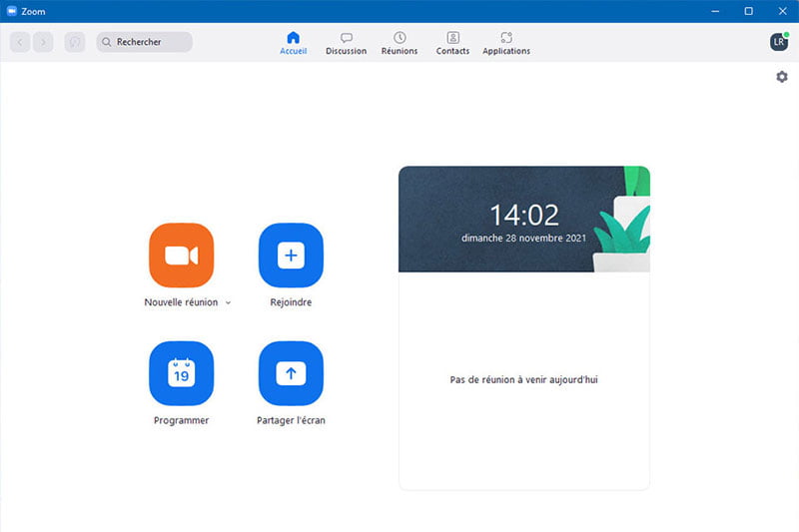Click the Partager l'écran arrow icon
799x532 pixels.
[291, 373]
